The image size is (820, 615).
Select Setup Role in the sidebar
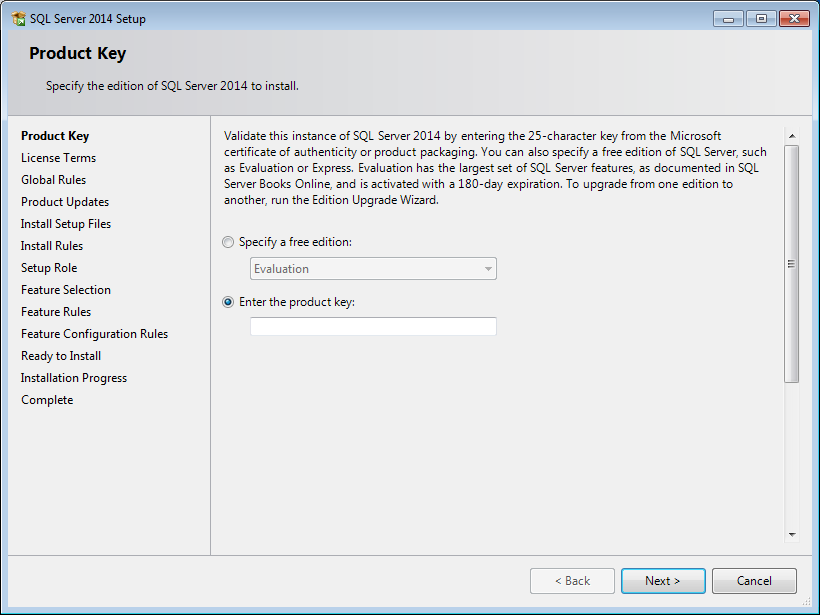pyautogui.click(x=49, y=268)
